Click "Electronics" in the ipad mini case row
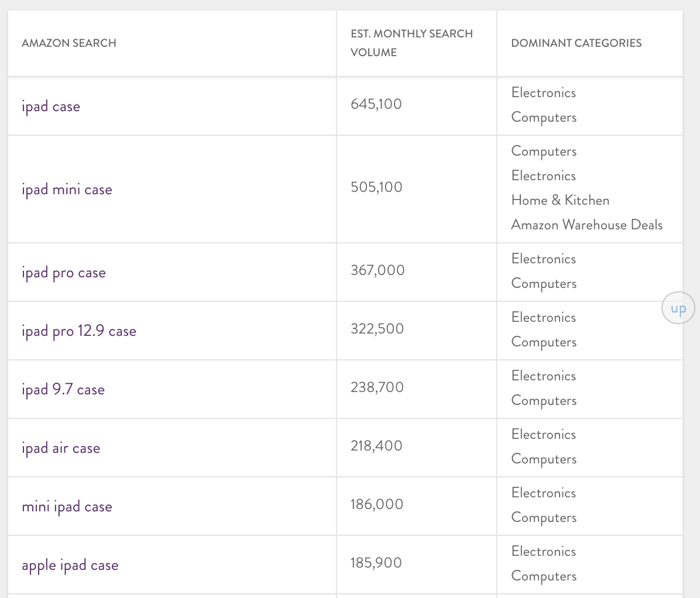The width and height of the screenshot is (700, 598). pyautogui.click(x=544, y=176)
